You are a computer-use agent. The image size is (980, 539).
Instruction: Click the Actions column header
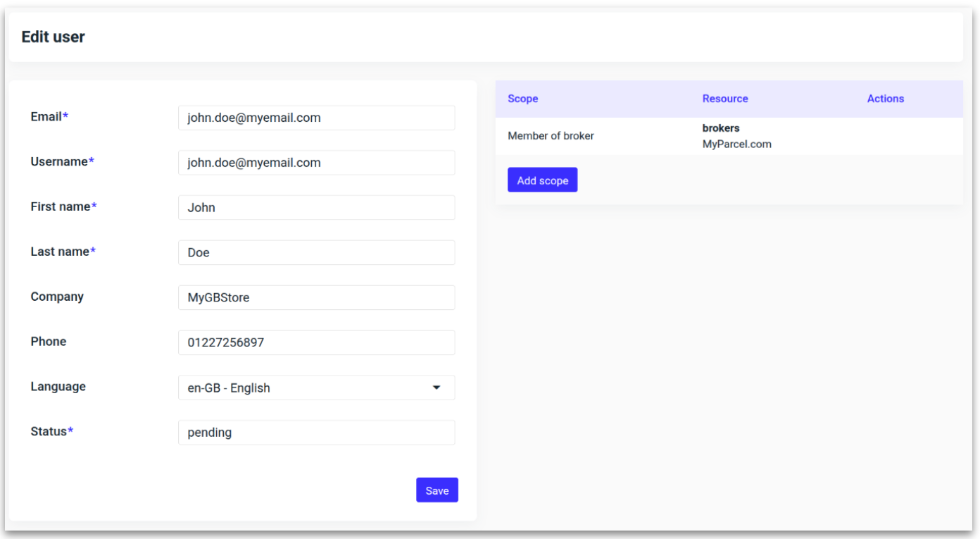pos(885,99)
